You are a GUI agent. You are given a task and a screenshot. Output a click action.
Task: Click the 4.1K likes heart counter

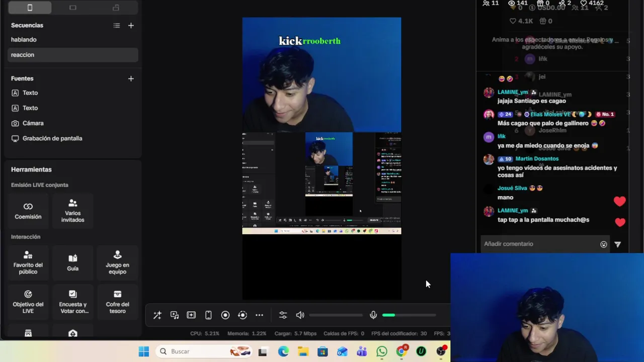521,21
